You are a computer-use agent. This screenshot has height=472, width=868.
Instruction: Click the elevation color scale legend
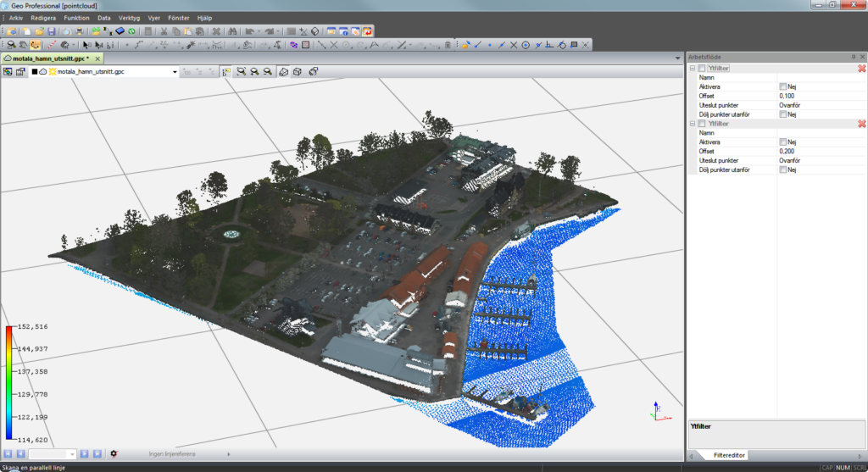8,383
